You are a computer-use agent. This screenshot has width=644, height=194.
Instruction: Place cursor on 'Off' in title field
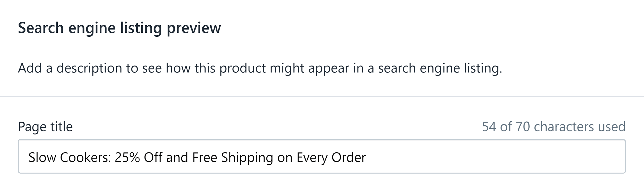pyautogui.click(x=153, y=157)
